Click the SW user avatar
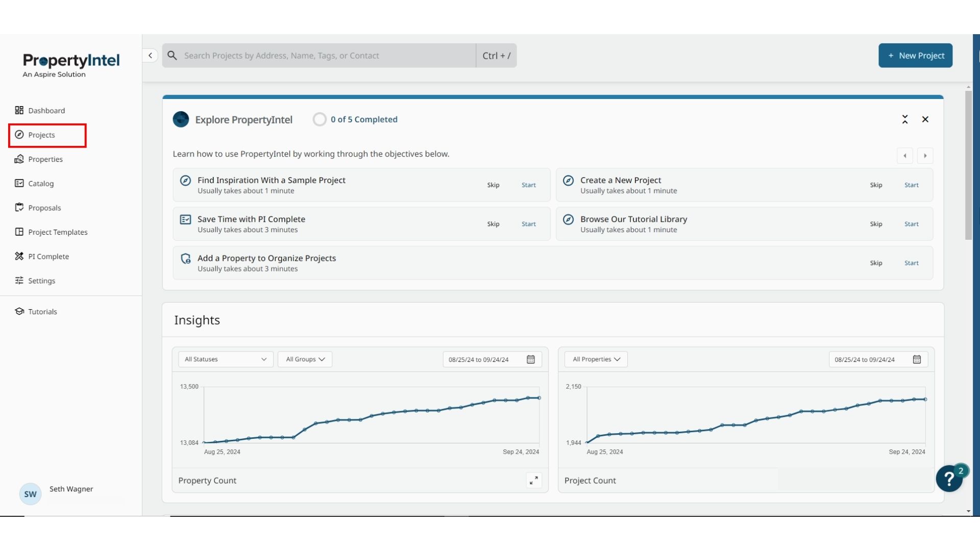 point(30,494)
